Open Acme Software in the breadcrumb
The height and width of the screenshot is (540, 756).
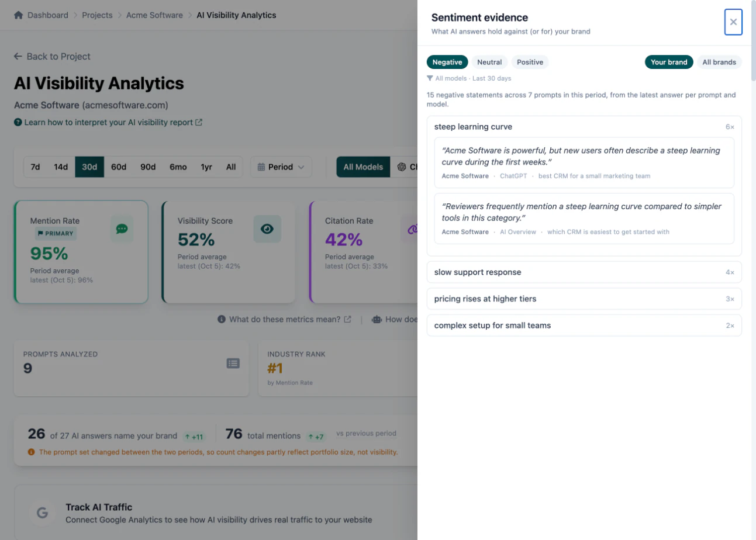tap(154, 15)
